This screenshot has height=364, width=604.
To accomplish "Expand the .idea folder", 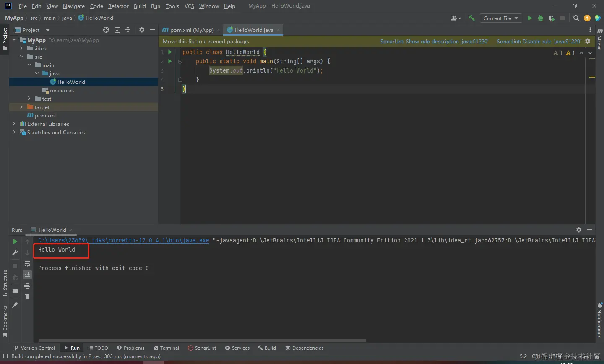I will 21,48.
